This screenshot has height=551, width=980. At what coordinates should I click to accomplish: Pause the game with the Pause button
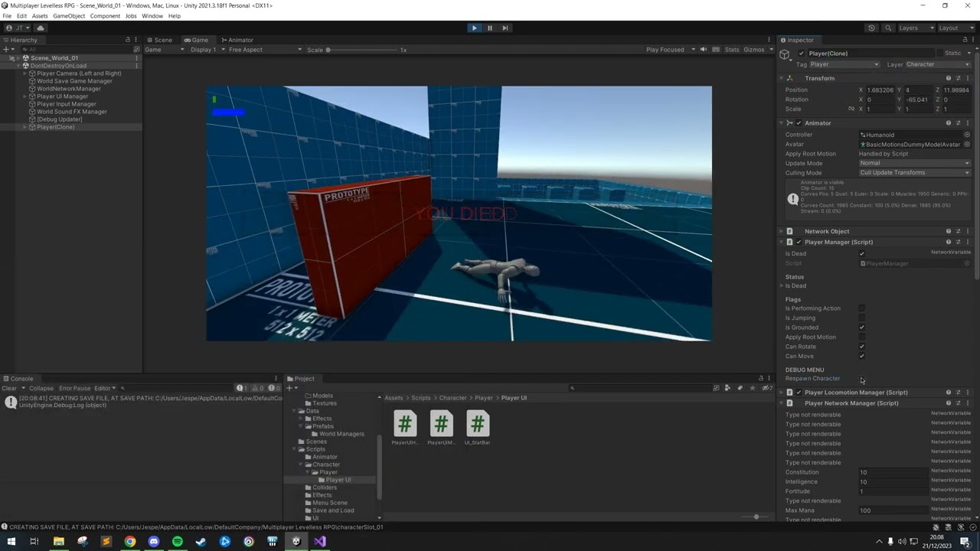[490, 28]
